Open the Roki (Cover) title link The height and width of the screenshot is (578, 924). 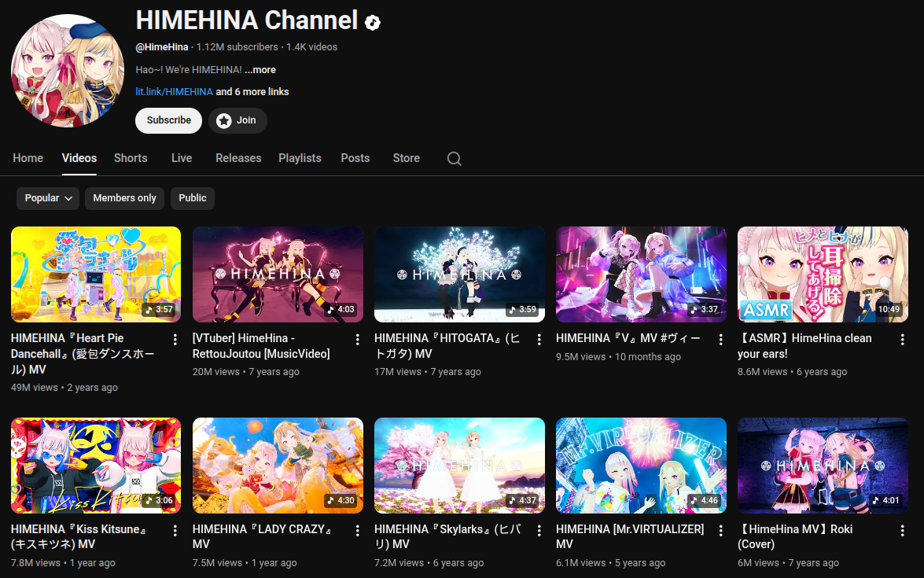pos(796,537)
